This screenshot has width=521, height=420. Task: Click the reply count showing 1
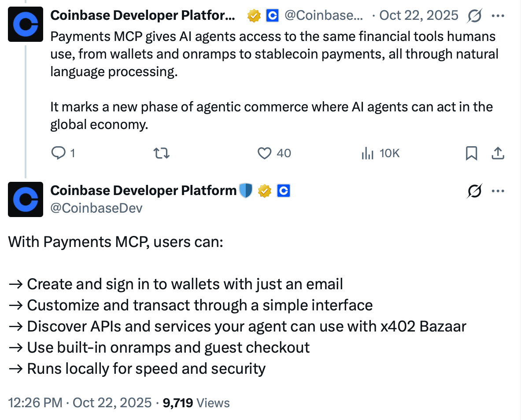click(x=73, y=153)
